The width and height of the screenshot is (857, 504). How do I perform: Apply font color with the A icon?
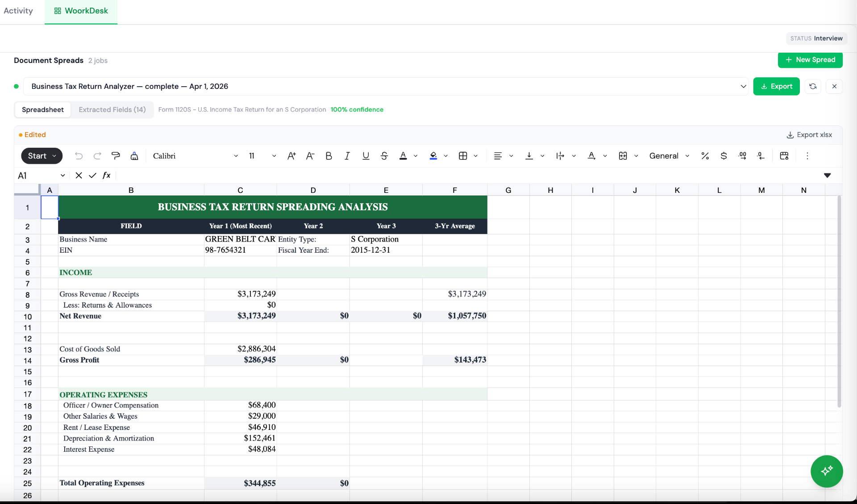tap(403, 156)
